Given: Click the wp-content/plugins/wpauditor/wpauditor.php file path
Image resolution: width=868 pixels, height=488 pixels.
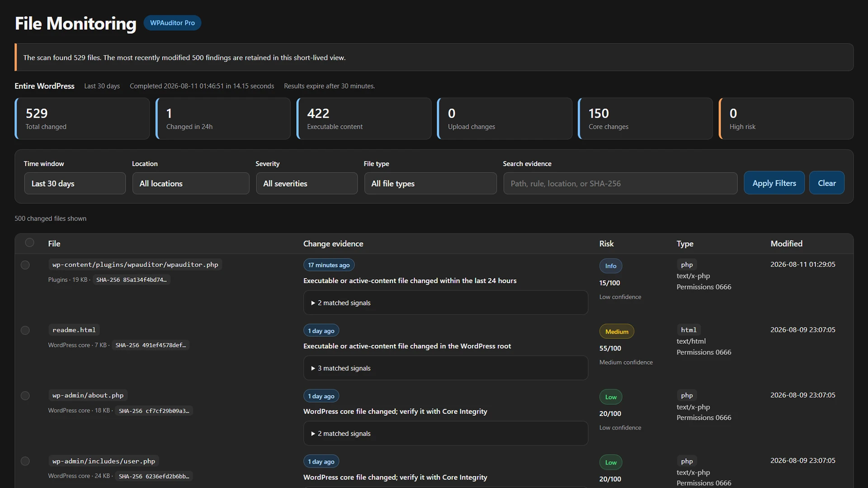Looking at the screenshot, I should [135, 265].
